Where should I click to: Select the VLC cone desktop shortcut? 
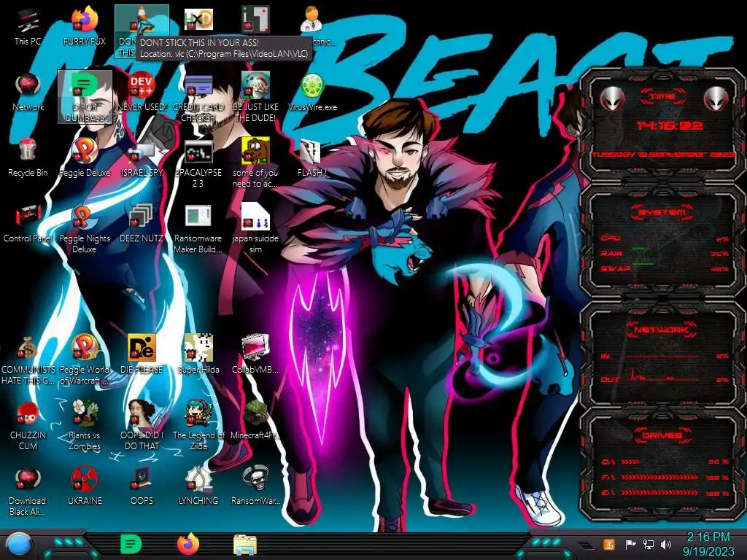142,31
